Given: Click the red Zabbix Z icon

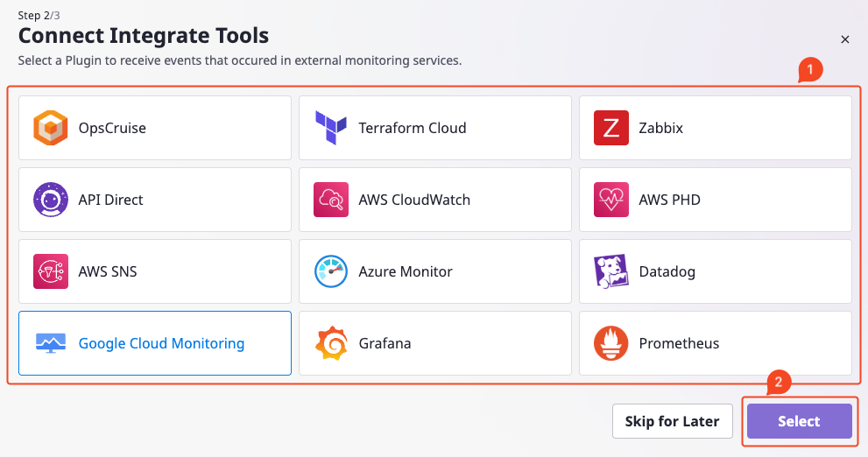Looking at the screenshot, I should tap(611, 128).
